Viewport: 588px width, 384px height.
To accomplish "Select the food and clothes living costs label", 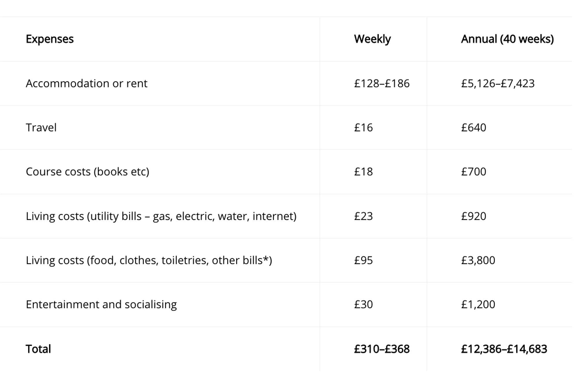I will 149,260.
